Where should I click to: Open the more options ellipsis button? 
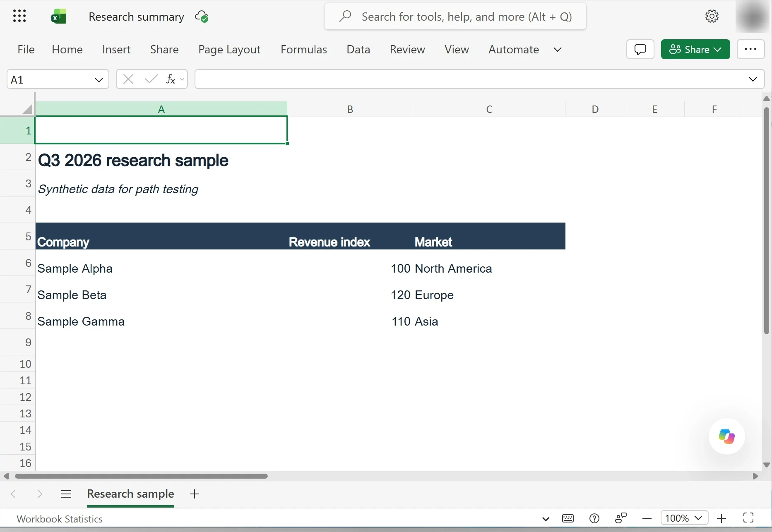(x=750, y=49)
